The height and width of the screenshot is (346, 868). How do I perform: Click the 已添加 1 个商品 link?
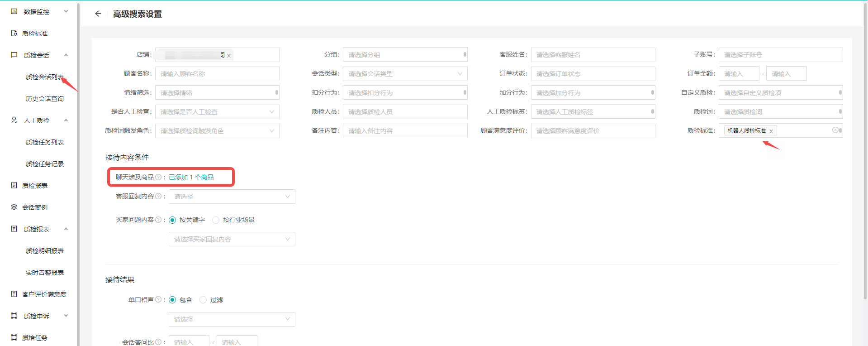click(191, 177)
